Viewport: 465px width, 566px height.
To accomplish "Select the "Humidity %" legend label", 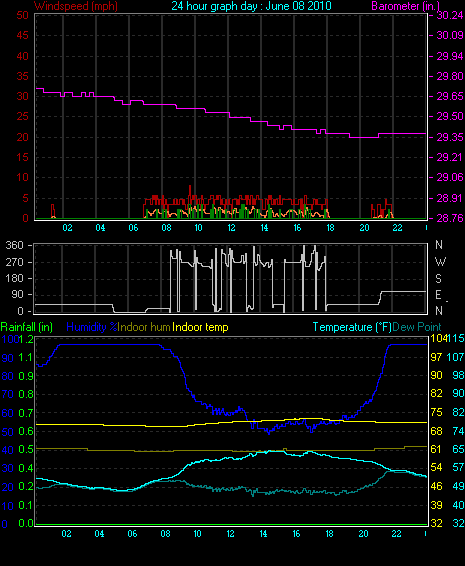I will pos(92,327).
